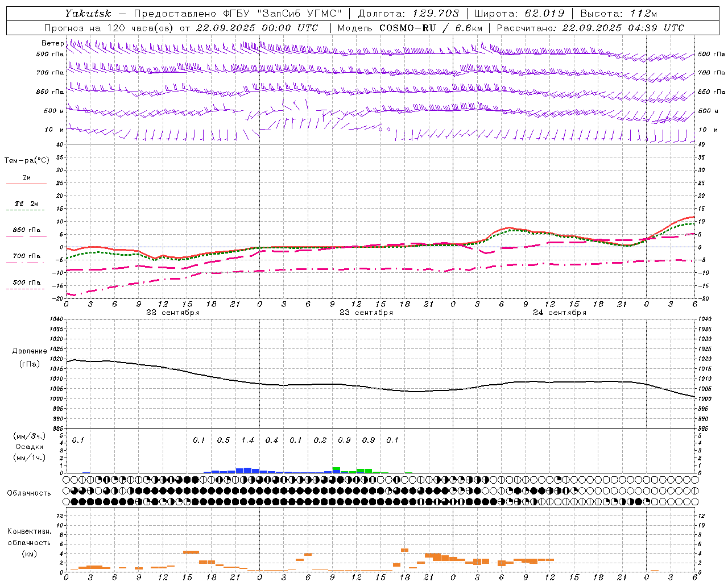The image size is (728, 582).
Task: Click the '500 м' wind level label on left
Action: [x=54, y=111]
